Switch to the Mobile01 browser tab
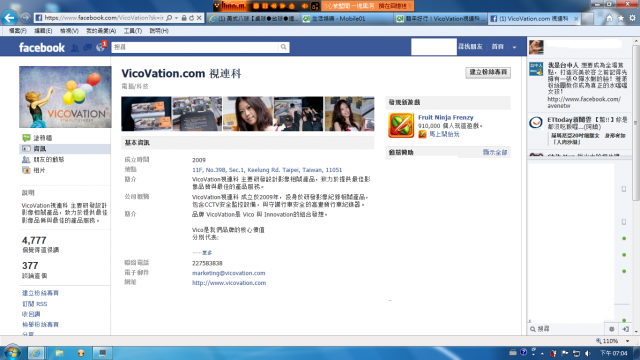The image size is (640, 360). click(348, 19)
